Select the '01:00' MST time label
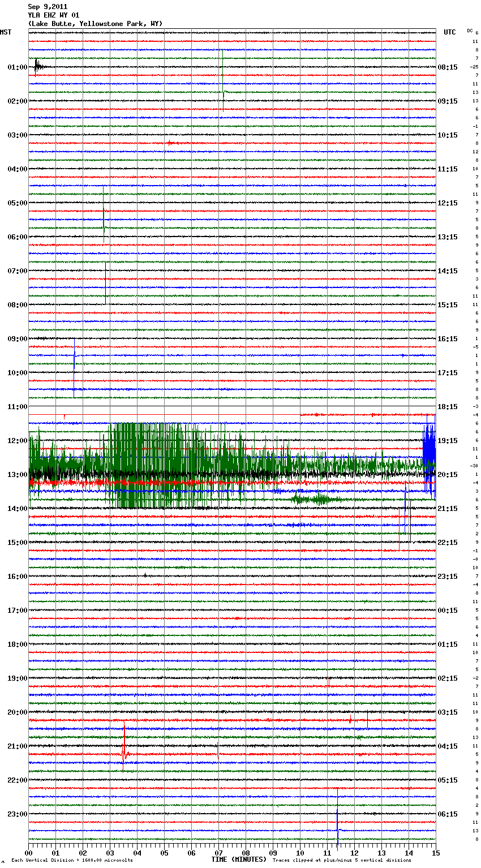The width and height of the screenshot is (481, 868). click(17, 67)
